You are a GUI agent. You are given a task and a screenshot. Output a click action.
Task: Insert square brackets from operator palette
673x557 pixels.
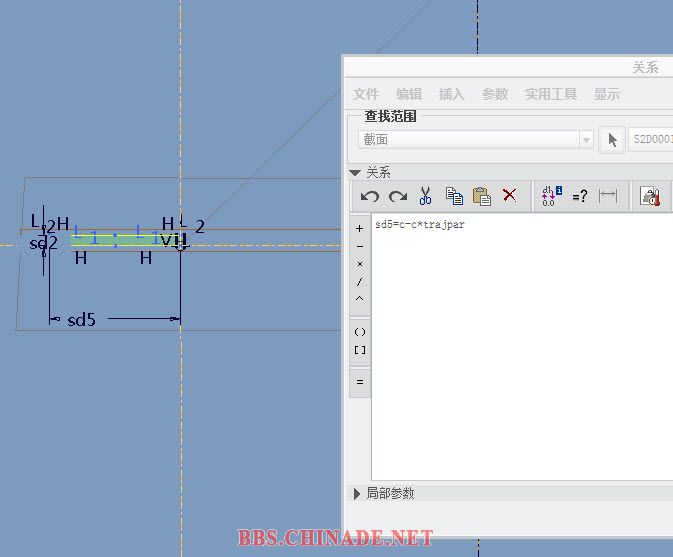[x=360, y=350]
